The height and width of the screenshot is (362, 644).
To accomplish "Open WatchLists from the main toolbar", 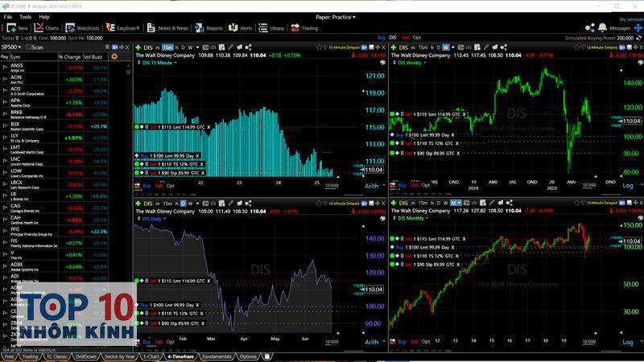I will pos(83,28).
